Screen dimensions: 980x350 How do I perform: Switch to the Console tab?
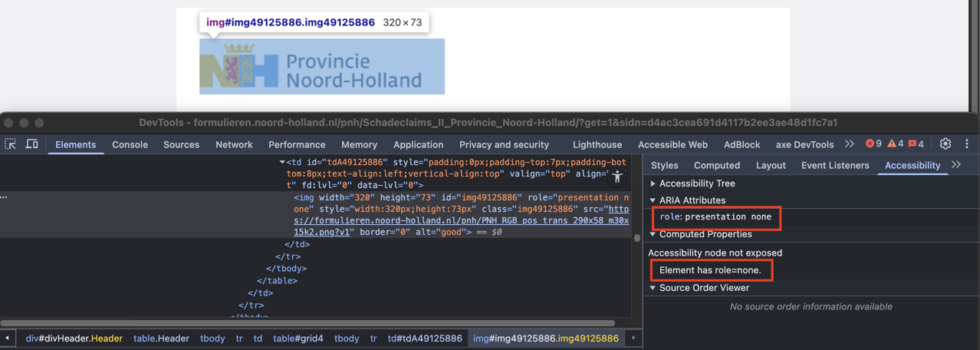click(x=130, y=144)
